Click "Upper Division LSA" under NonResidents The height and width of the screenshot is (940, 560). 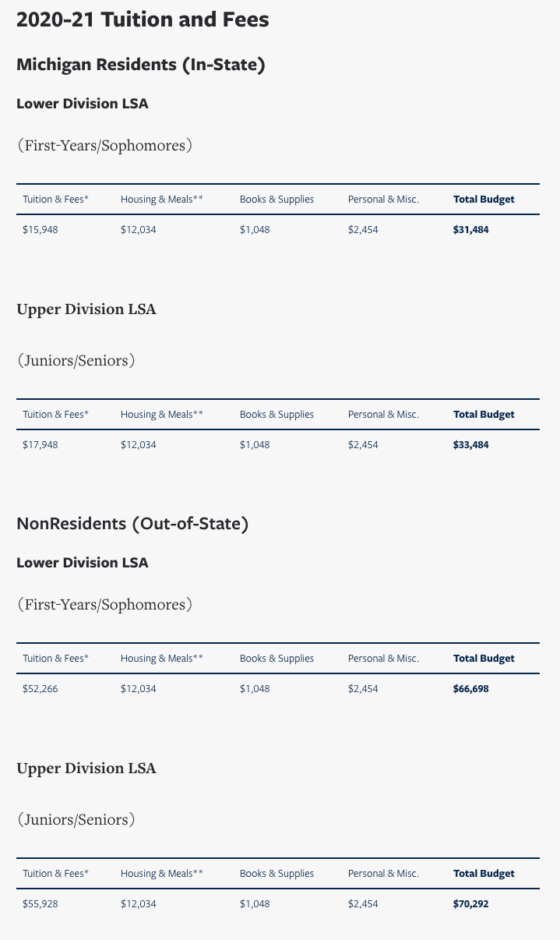(x=86, y=769)
